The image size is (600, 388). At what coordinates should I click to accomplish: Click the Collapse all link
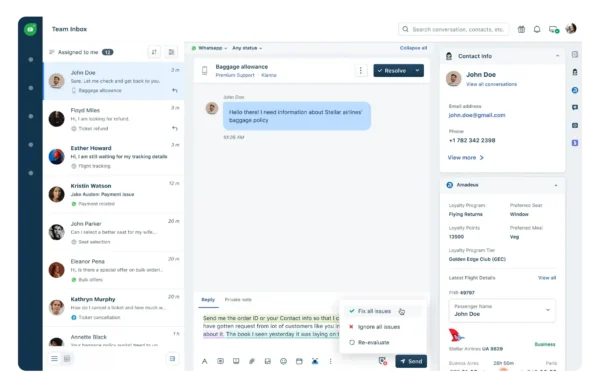(413, 48)
